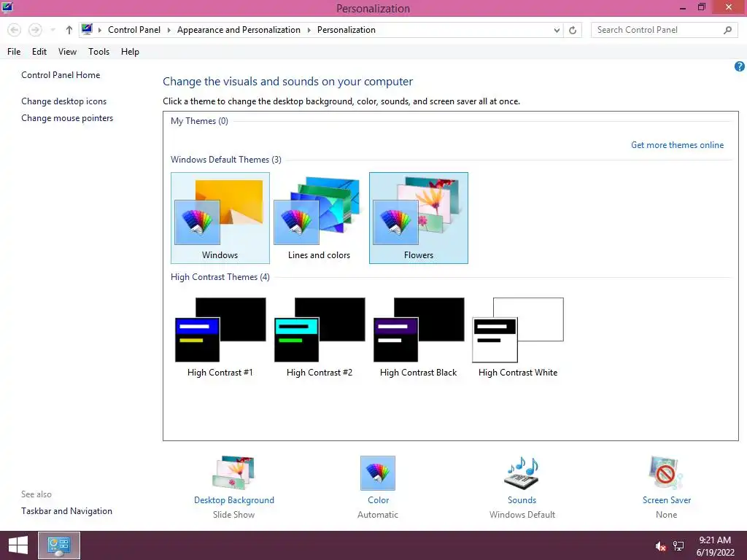Go to Control Panel Home
747x560 pixels.
point(61,75)
